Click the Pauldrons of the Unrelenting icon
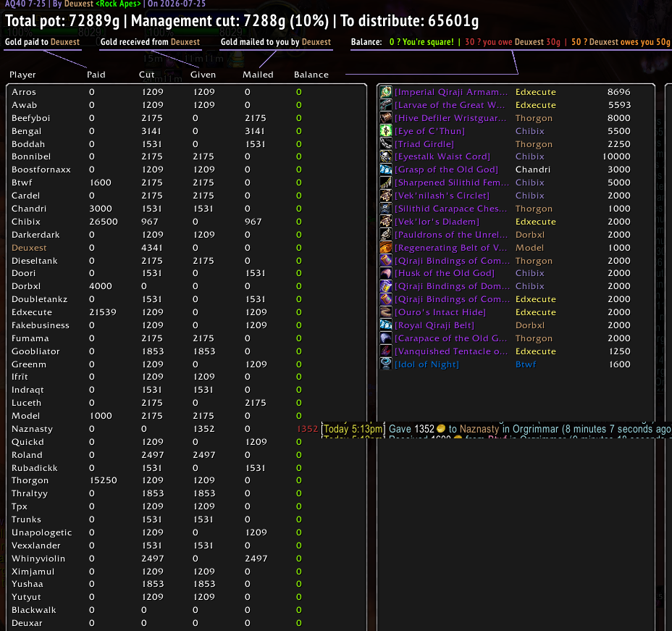Image resolution: width=672 pixels, height=631 pixels. pos(386,235)
